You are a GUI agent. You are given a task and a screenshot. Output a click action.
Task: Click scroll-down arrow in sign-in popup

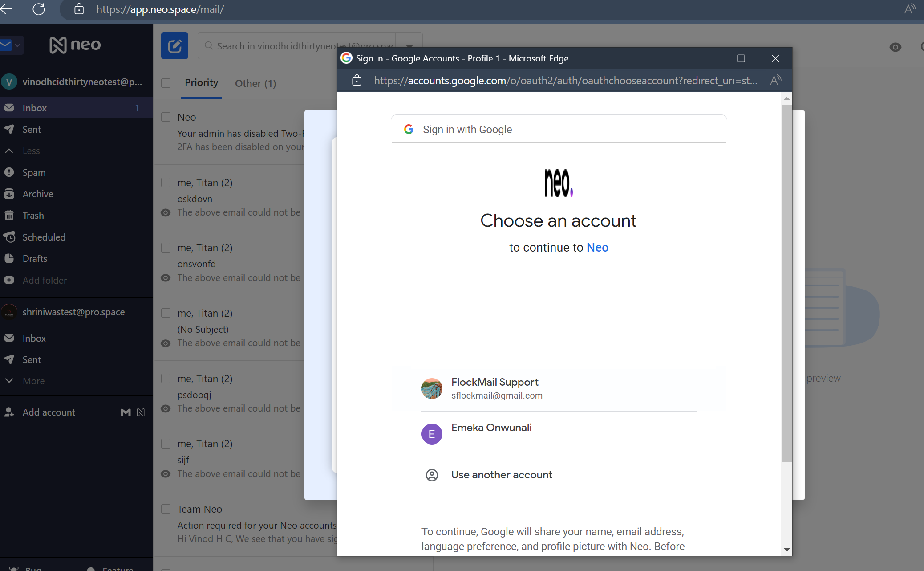(x=786, y=550)
